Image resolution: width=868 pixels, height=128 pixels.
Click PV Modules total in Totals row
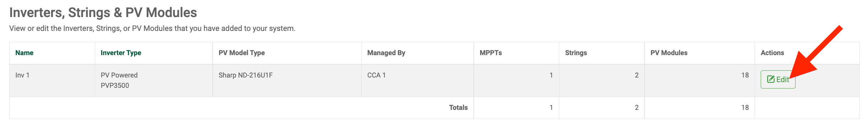[745, 107]
